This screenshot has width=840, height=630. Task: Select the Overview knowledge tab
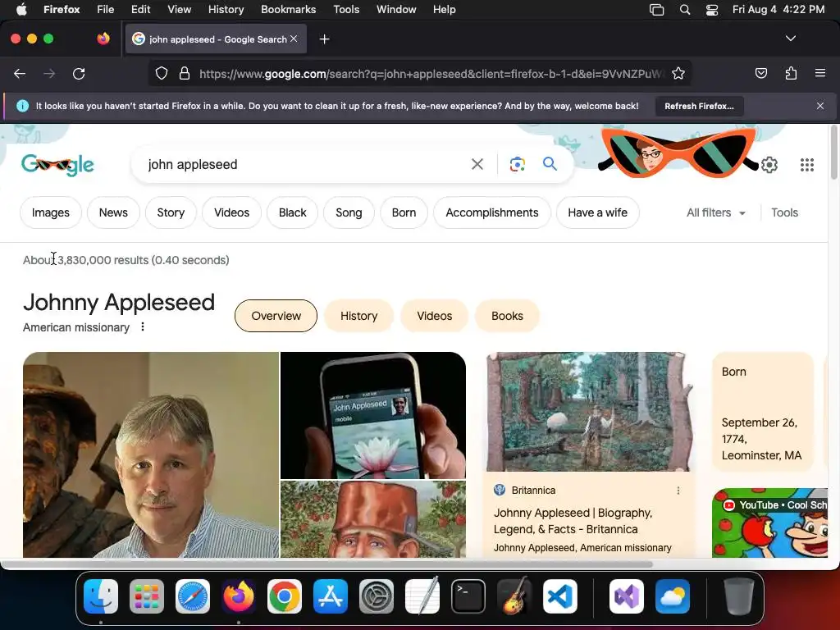pyautogui.click(x=276, y=316)
